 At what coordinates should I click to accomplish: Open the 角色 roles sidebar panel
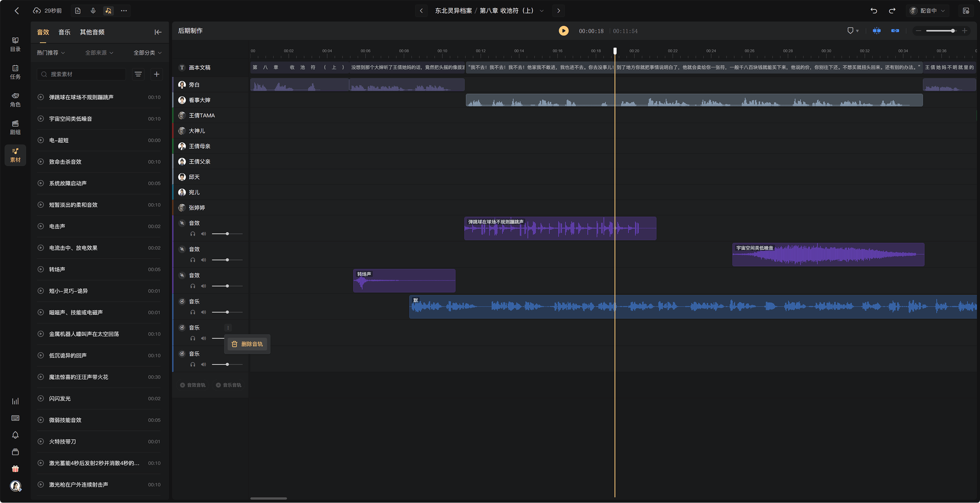point(15,100)
